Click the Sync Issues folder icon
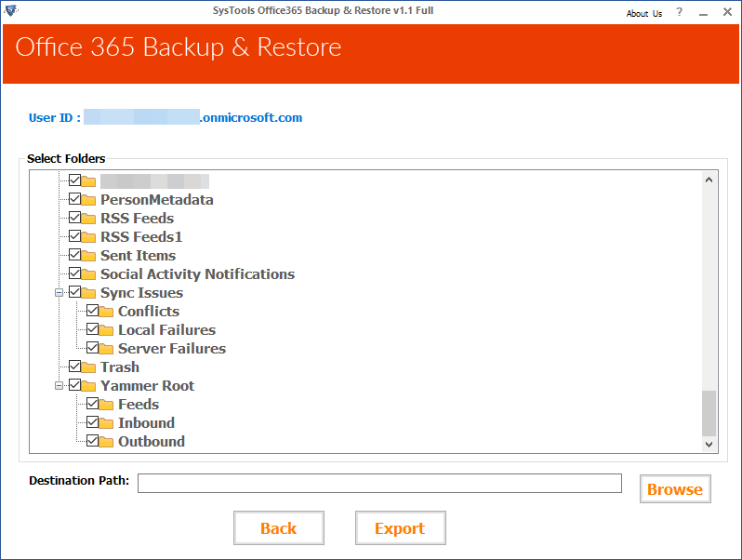Screen dimensions: 742x560 pos(88,292)
